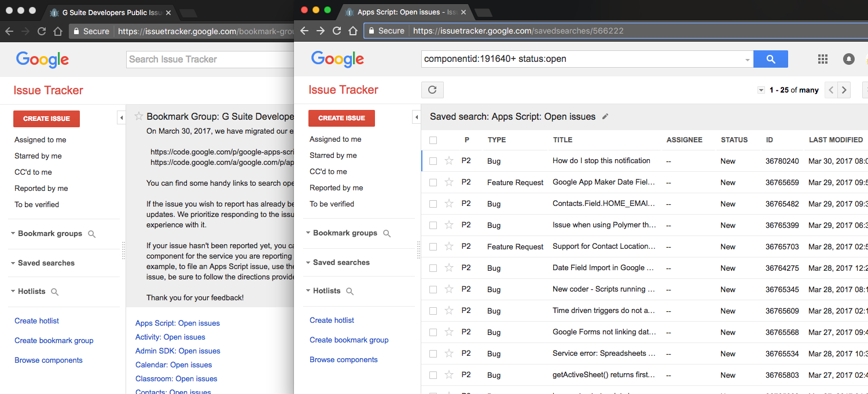Star issue 36765659
868x394 pixels.
(x=449, y=182)
